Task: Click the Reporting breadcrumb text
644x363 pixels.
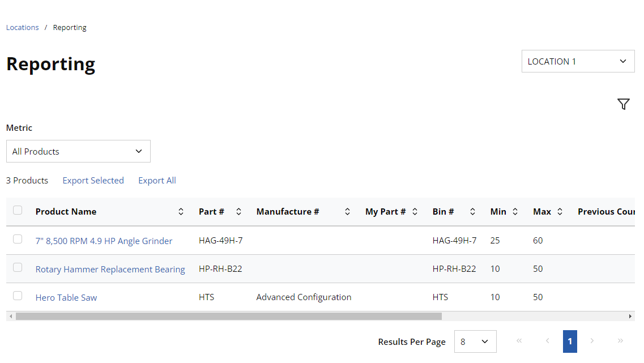Action: click(70, 28)
